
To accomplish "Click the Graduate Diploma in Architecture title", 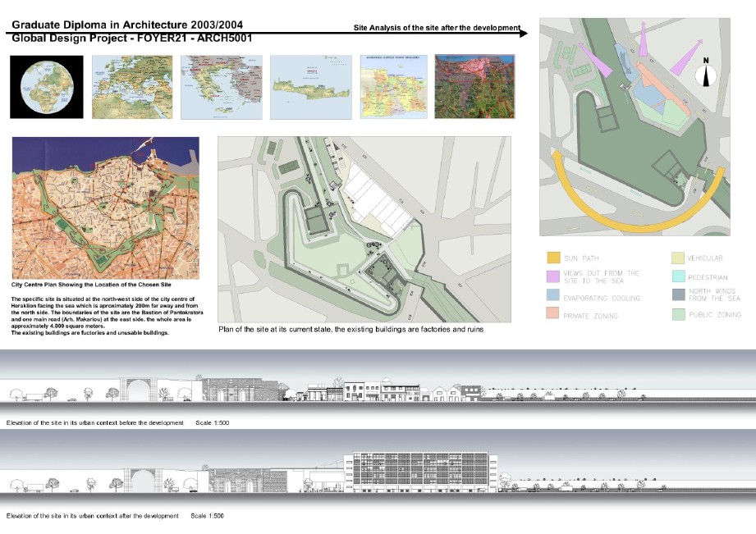I will [x=127, y=26].
